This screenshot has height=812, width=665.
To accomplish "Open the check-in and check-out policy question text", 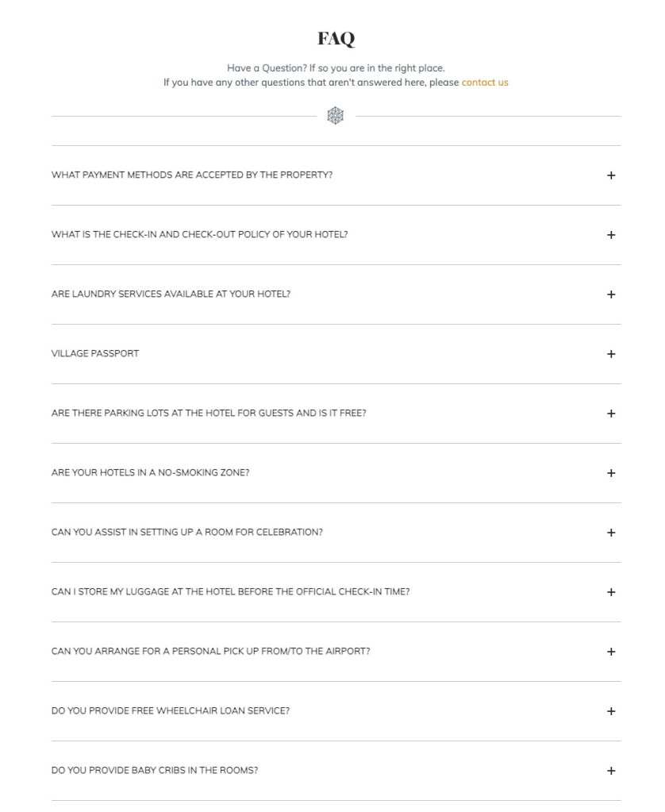I will click(x=199, y=235).
